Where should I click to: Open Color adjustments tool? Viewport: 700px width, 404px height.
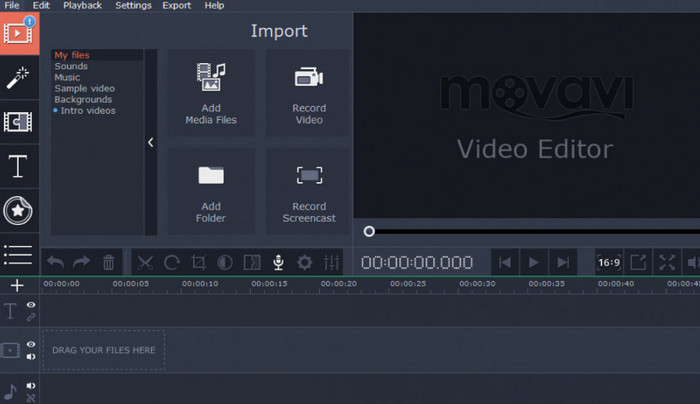[x=225, y=262]
